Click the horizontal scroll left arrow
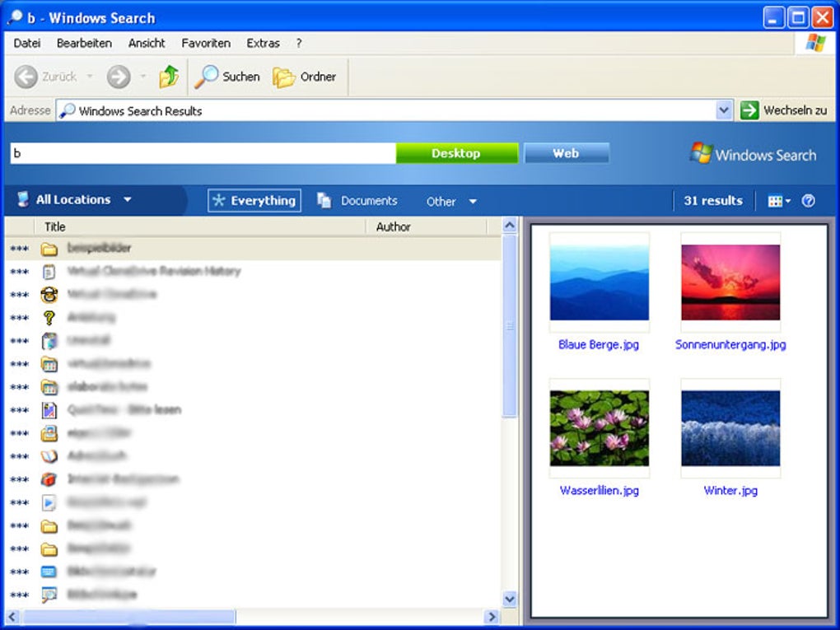Viewport: 840px width, 630px height. [x=12, y=617]
